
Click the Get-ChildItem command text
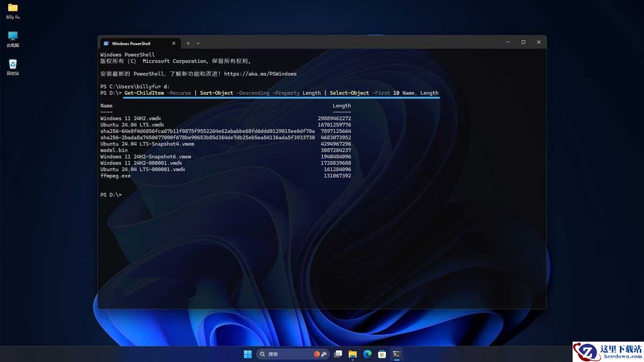click(x=144, y=93)
